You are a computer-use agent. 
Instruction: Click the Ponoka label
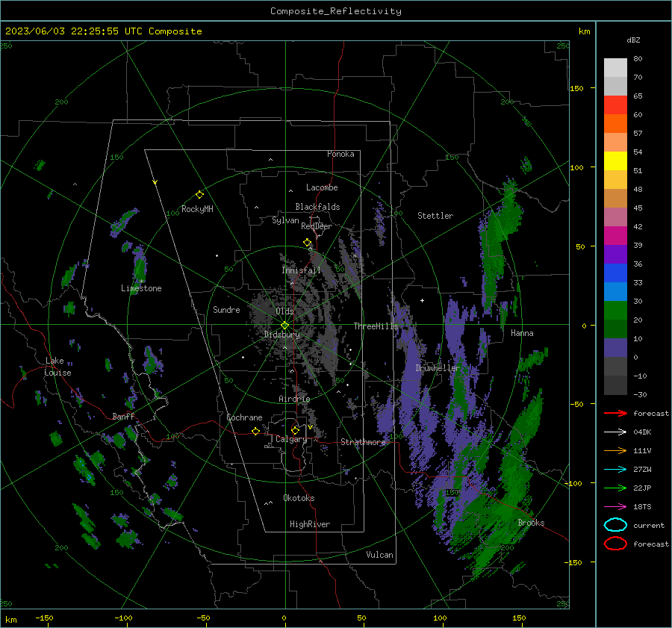point(340,154)
